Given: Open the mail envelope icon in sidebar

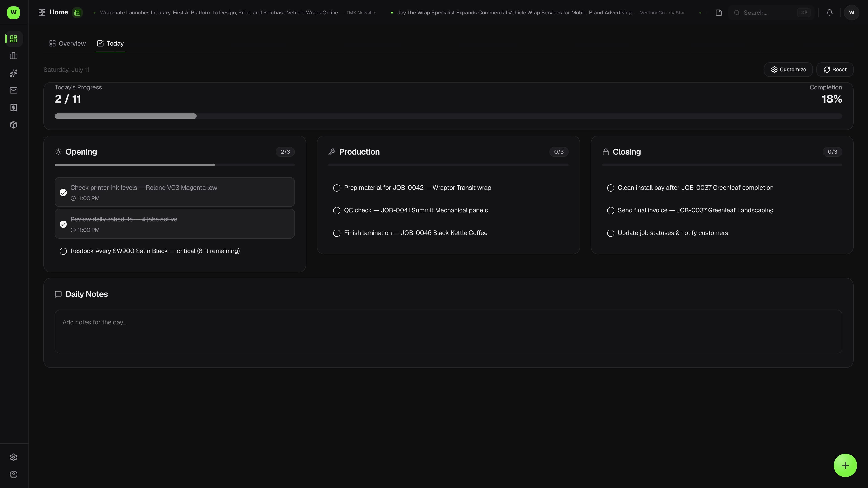Looking at the screenshot, I should tap(14, 90).
